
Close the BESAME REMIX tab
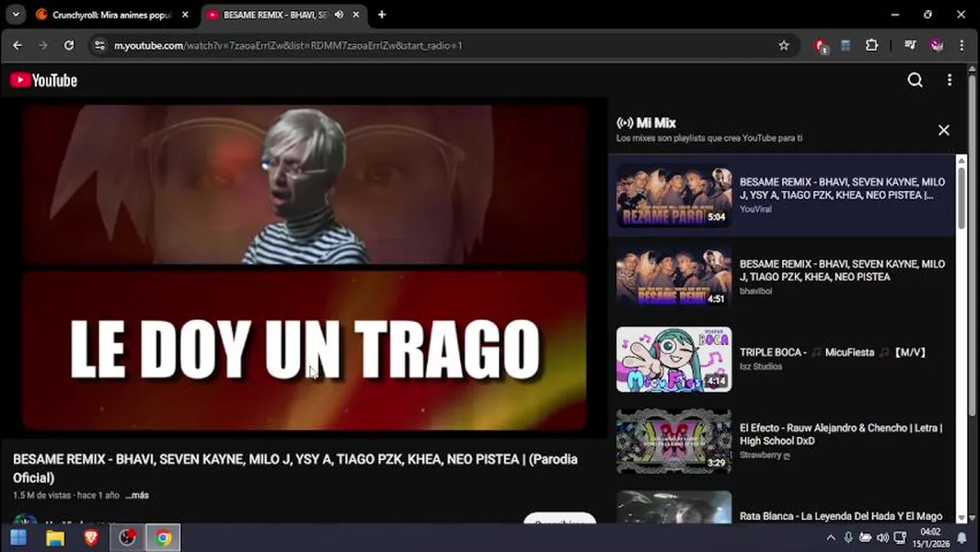pyautogui.click(x=356, y=15)
